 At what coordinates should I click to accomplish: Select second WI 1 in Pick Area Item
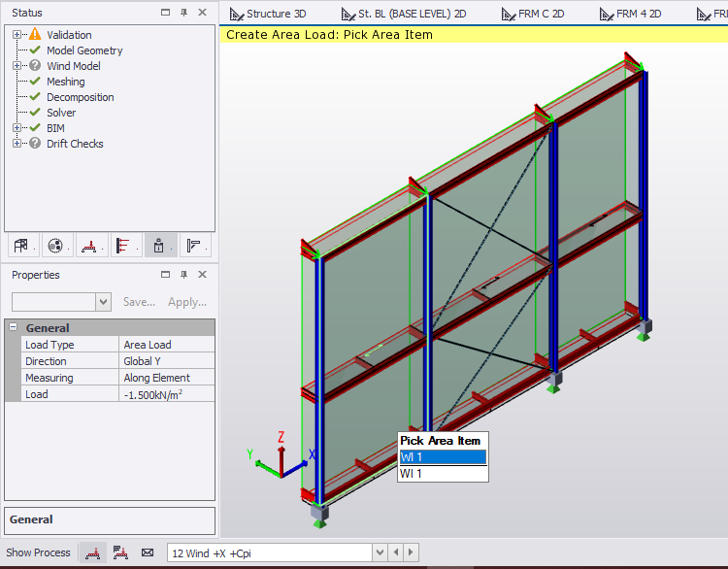click(x=443, y=473)
